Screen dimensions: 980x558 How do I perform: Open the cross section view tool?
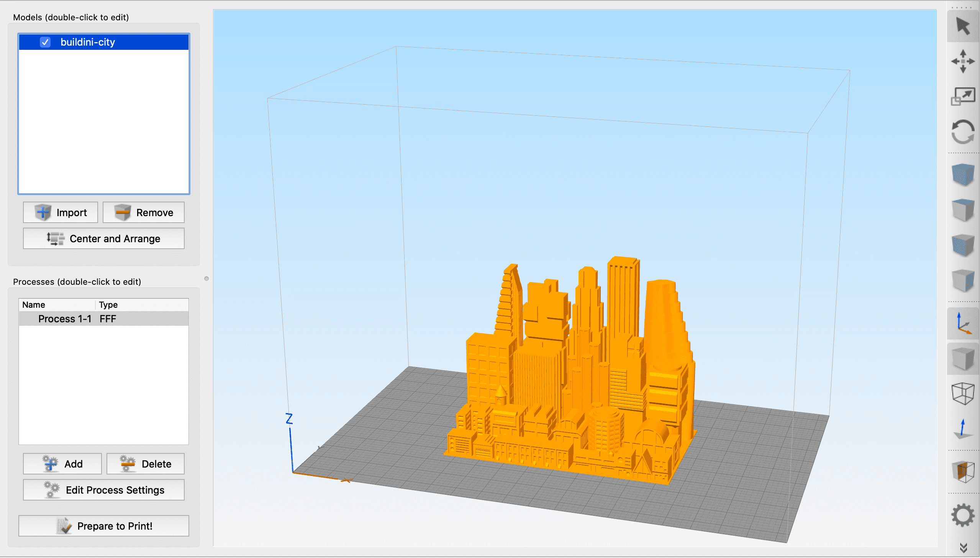[x=963, y=471]
